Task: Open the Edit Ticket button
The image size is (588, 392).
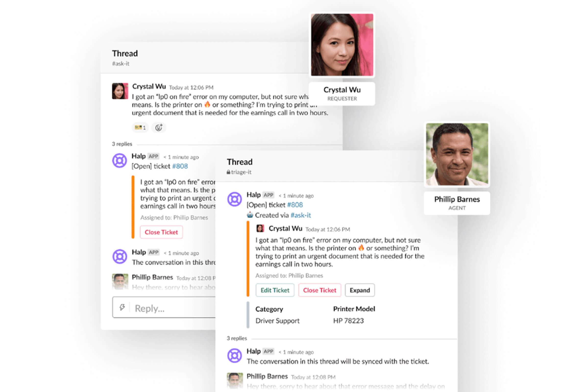Action: coord(275,290)
